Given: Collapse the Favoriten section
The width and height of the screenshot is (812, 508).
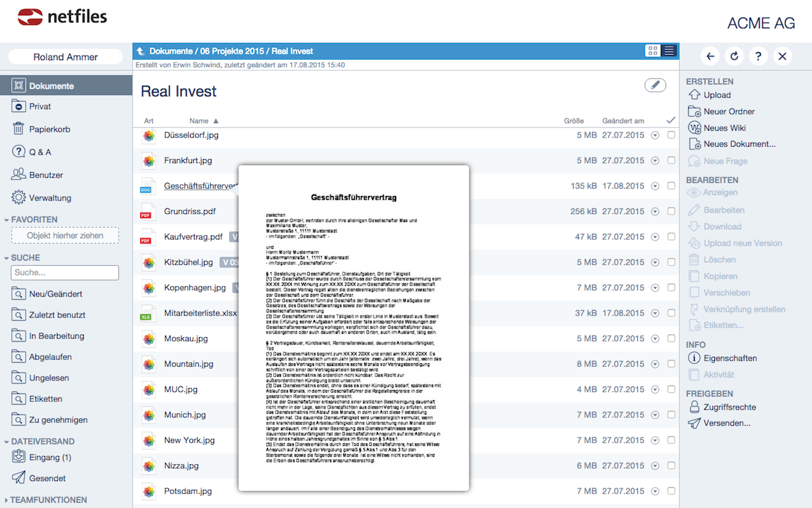Looking at the screenshot, I should point(7,220).
